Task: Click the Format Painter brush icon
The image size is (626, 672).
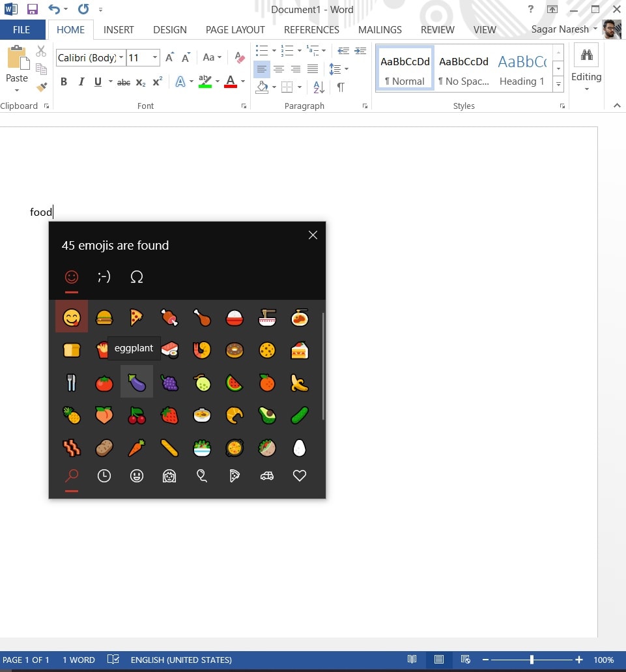Action: pyautogui.click(x=42, y=87)
